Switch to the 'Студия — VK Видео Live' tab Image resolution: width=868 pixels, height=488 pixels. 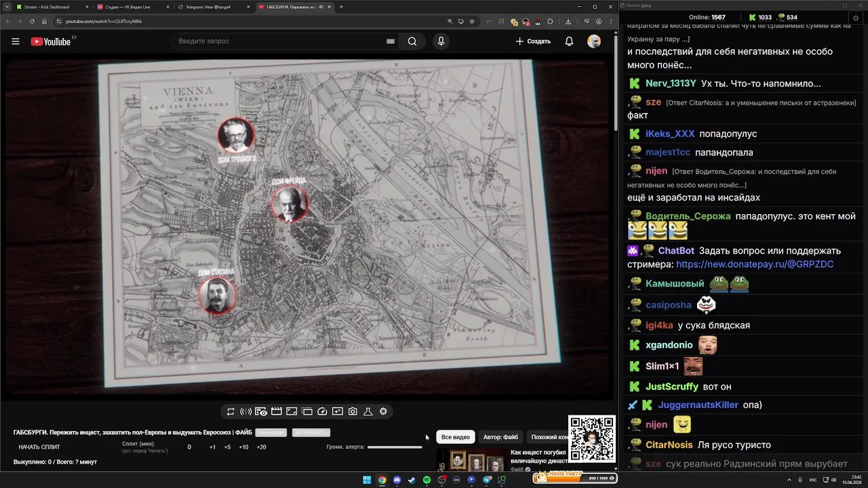click(132, 7)
